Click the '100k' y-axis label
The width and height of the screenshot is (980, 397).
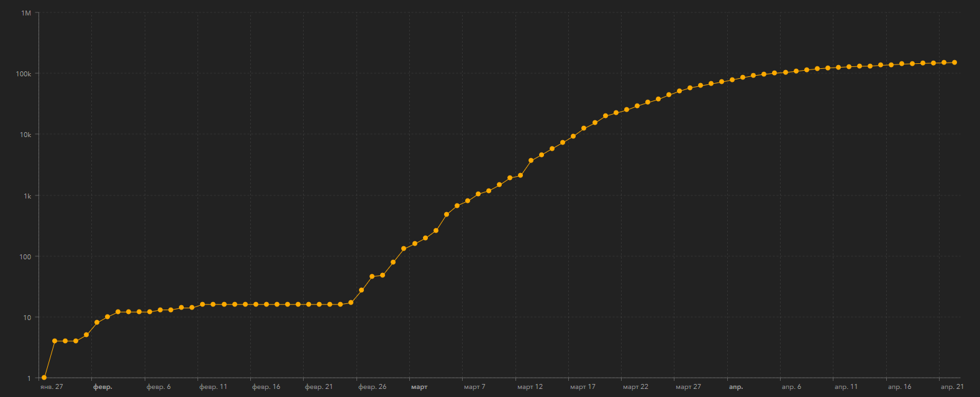[x=24, y=74]
